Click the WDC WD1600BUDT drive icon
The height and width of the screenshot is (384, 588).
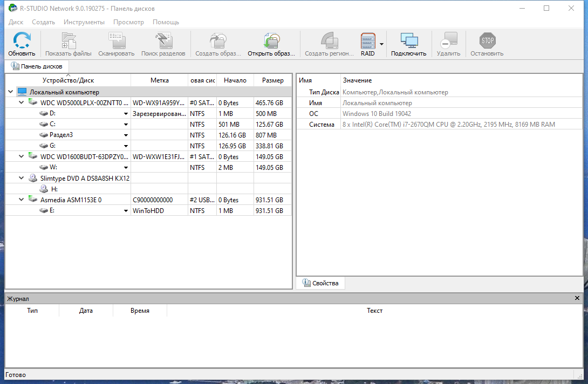33,156
